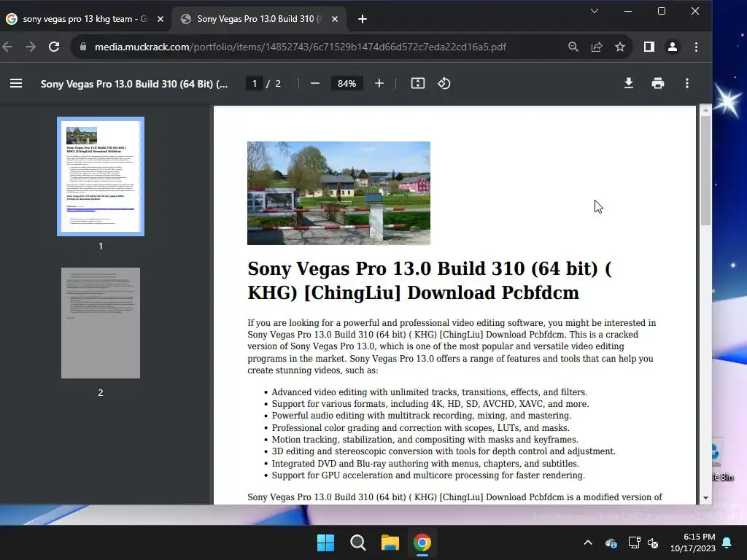The image size is (747, 560).
Task: Click bullet text 'Integrated DVD and Blu-ray authoring'
Action: 425,463
